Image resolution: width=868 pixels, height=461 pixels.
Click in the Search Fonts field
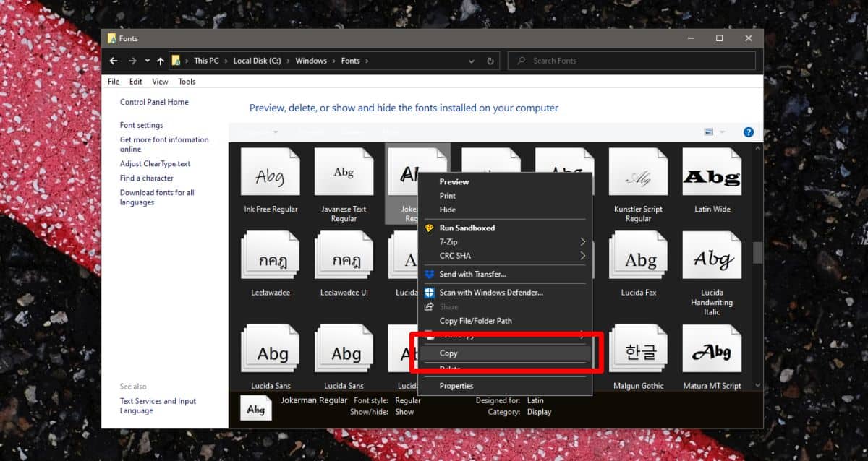(x=631, y=61)
